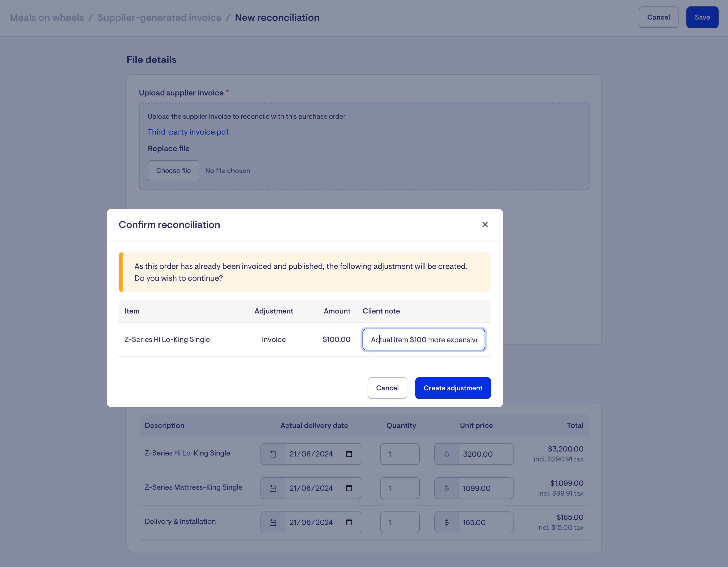The width and height of the screenshot is (728, 567).
Task: Click Cancel in the page header
Action: tap(658, 17)
